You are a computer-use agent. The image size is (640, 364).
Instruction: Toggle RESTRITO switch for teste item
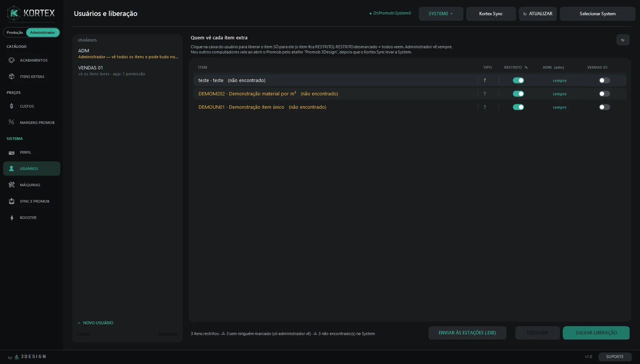click(518, 81)
